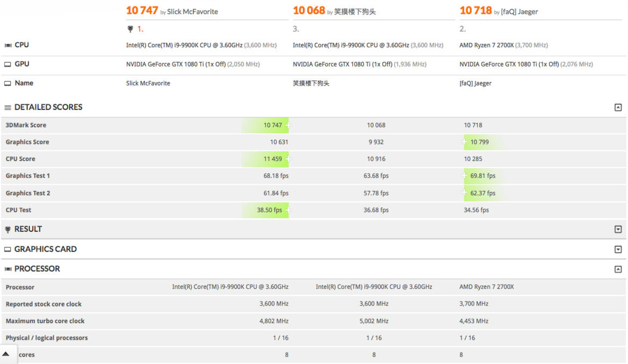628x364 pixels.
Task: Click the Graphics Card heading
Action: pos(46,249)
